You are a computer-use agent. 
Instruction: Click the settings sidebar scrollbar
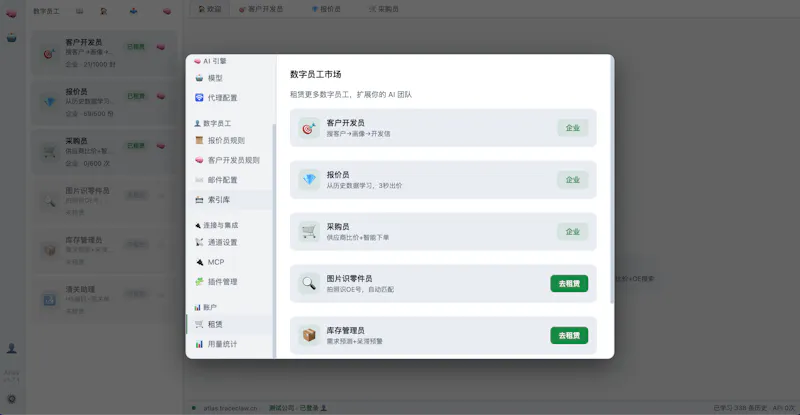(274, 240)
